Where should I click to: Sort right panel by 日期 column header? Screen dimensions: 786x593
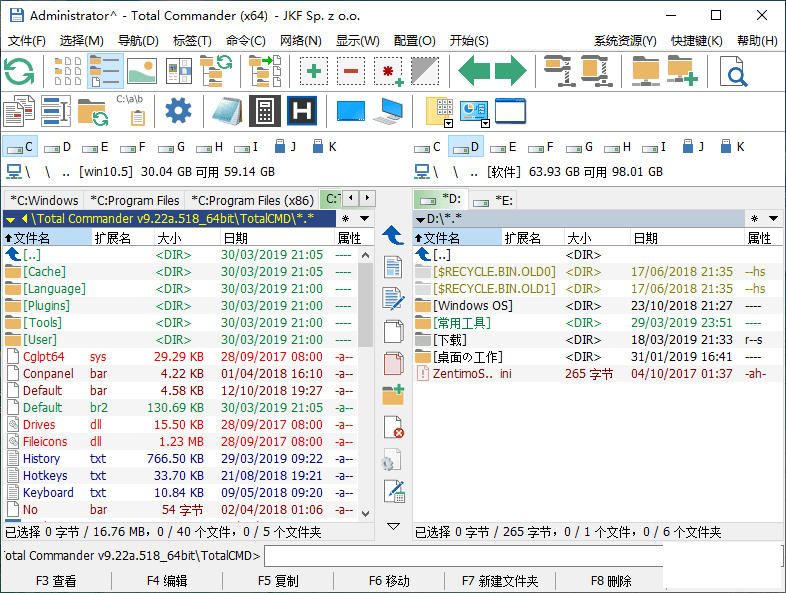tap(687, 238)
